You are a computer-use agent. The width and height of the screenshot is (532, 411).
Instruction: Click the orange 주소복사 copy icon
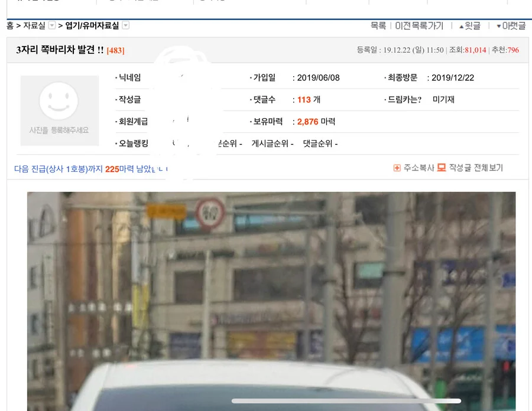click(x=397, y=167)
